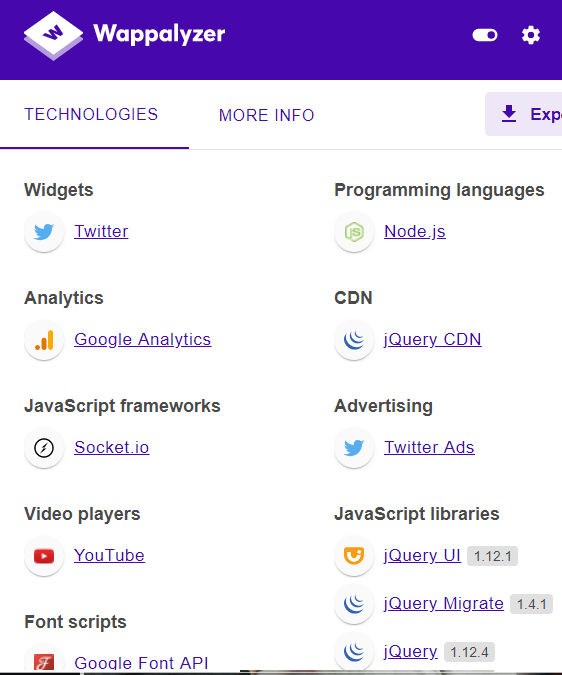The width and height of the screenshot is (562, 675).
Task: Click the Wappalyzer title text
Action: [159, 34]
